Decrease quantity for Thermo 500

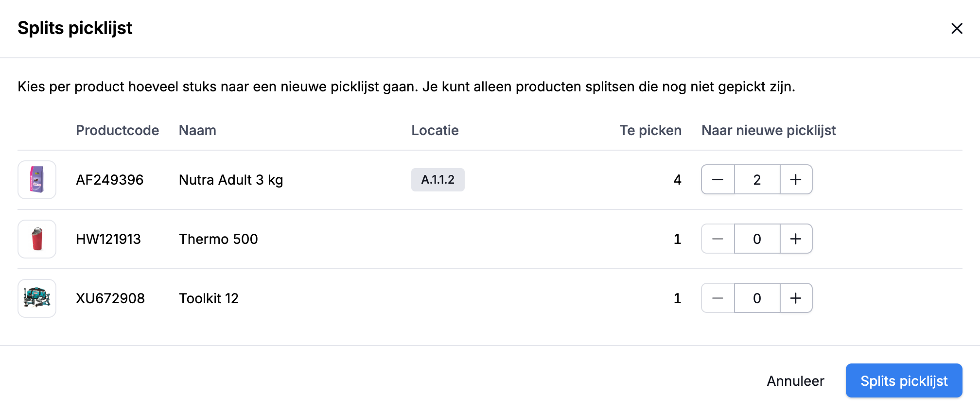[x=718, y=239]
